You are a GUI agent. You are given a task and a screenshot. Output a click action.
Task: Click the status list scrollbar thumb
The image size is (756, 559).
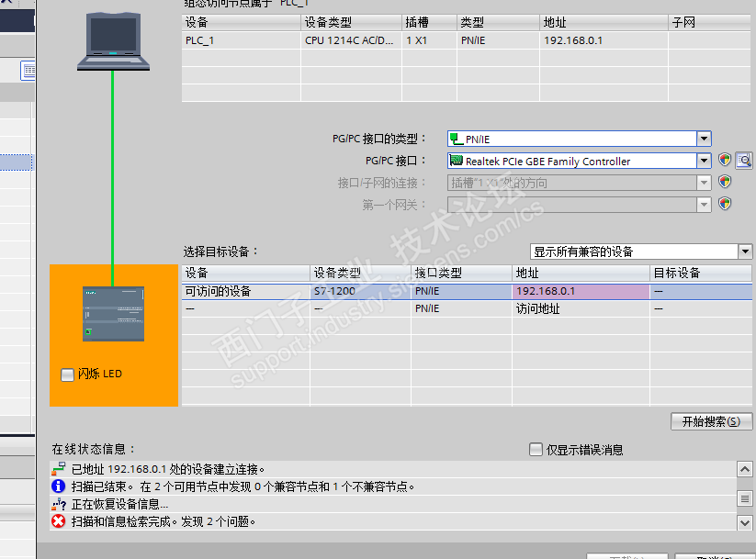click(745, 498)
